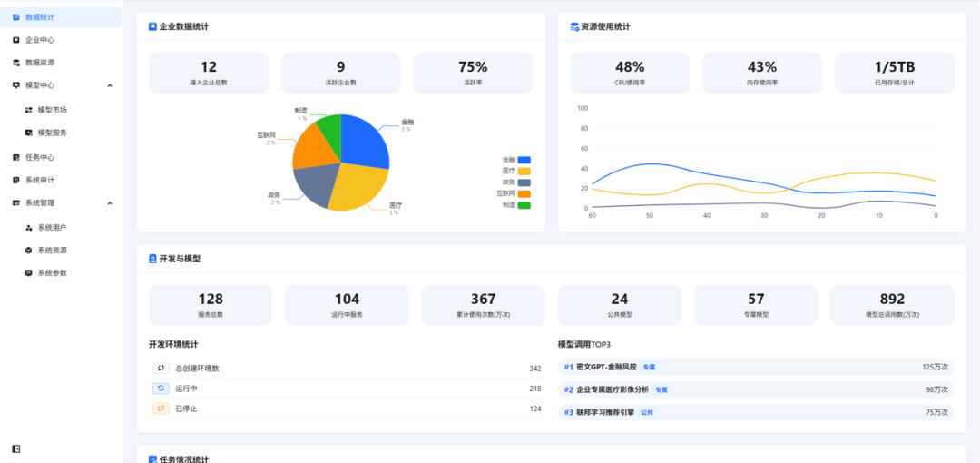The height and width of the screenshot is (463, 980).
Task: Click the 任务中心 sidebar icon
Action: click(16, 158)
